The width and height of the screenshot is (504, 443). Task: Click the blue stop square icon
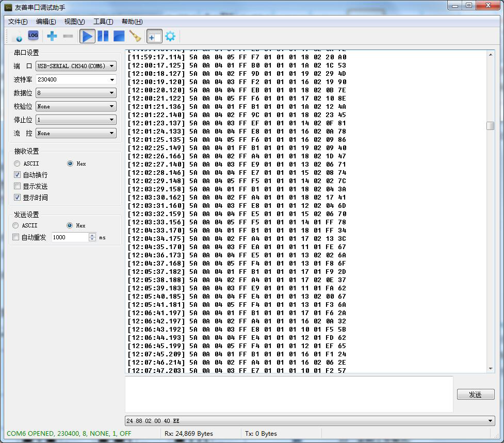[119, 36]
